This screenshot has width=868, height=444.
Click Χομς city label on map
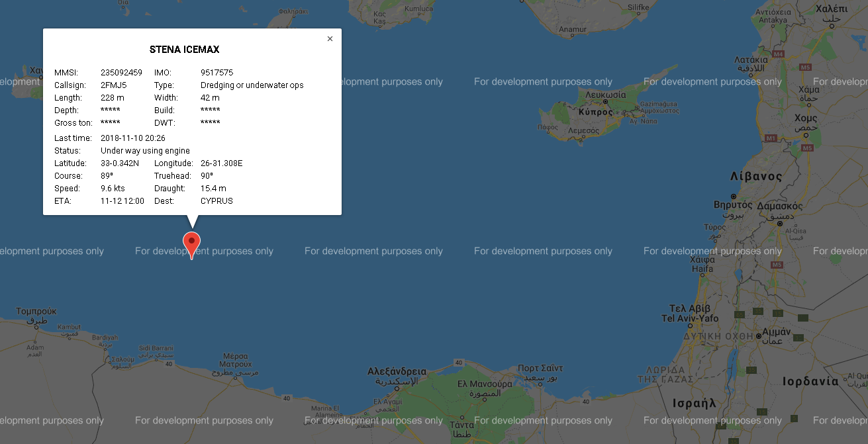click(x=806, y=118)
